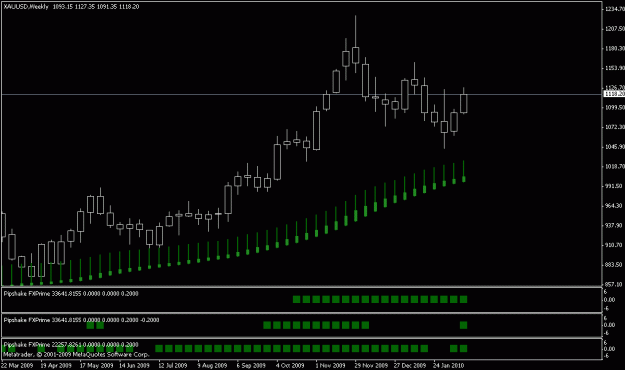Click the 12 Jul 2009 date label
Screen dimensions: 625x370
173,365
